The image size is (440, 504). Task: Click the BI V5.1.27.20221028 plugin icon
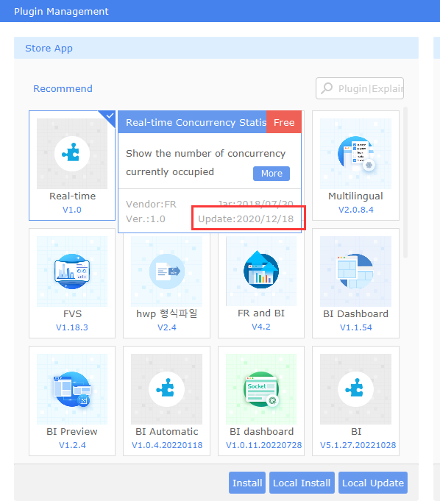click(x=355, y=389)
